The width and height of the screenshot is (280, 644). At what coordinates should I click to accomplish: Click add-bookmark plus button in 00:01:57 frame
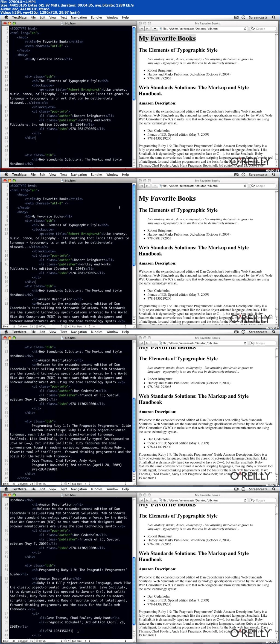(155, 186)
